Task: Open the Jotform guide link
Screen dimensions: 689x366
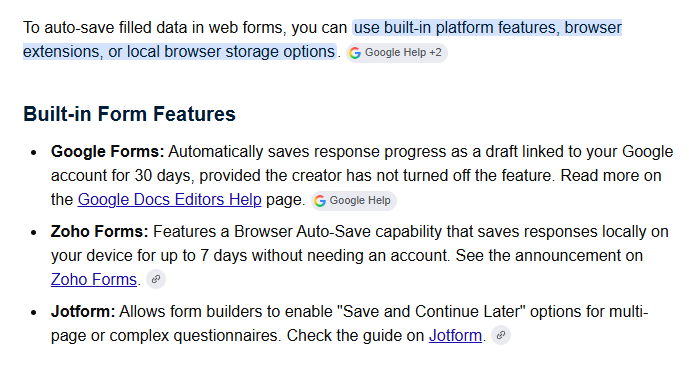Action: click(x=455, y=336)
